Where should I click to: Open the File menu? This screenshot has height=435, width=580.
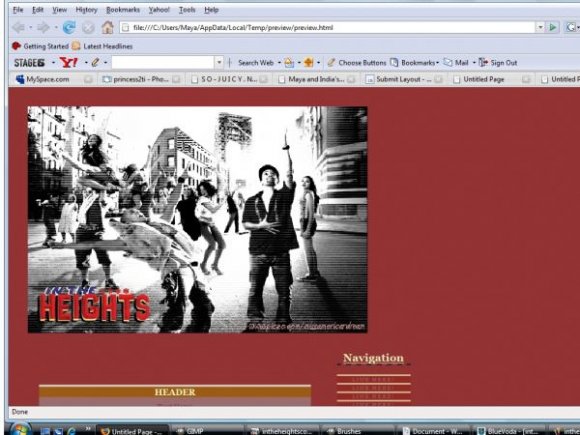[x=18, y=10]
